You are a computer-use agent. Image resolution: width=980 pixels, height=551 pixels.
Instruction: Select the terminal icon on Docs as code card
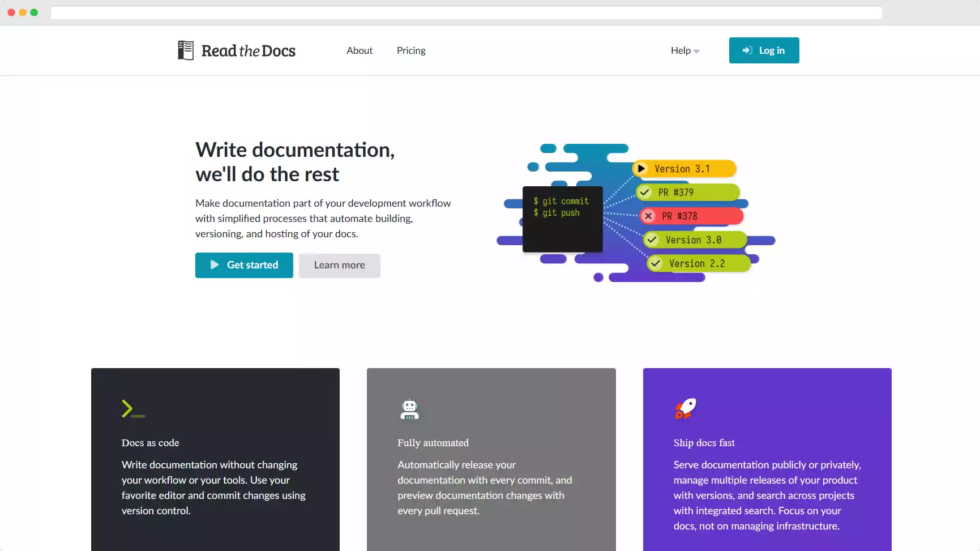tap(132, 409)
